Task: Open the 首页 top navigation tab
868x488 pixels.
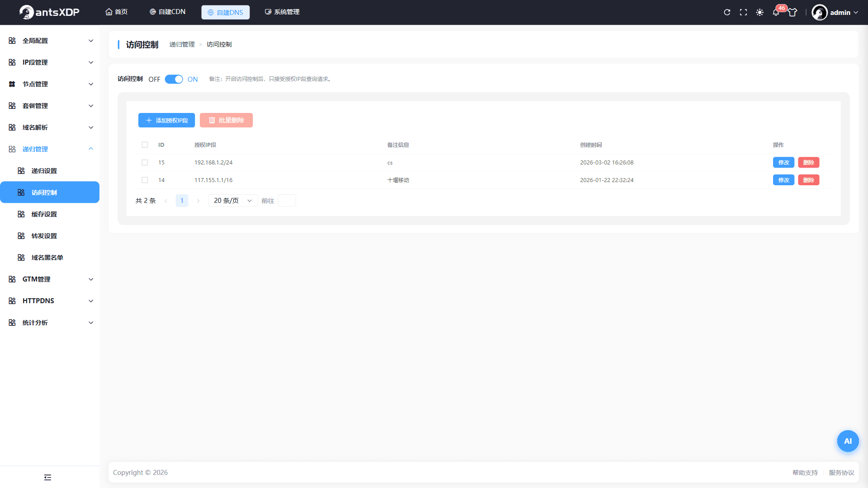Action: 116,12
